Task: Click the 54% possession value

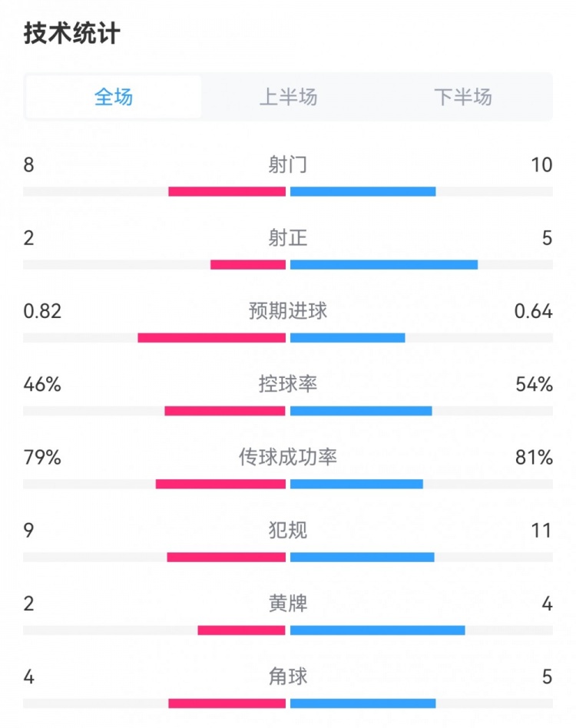Action: 535,384
